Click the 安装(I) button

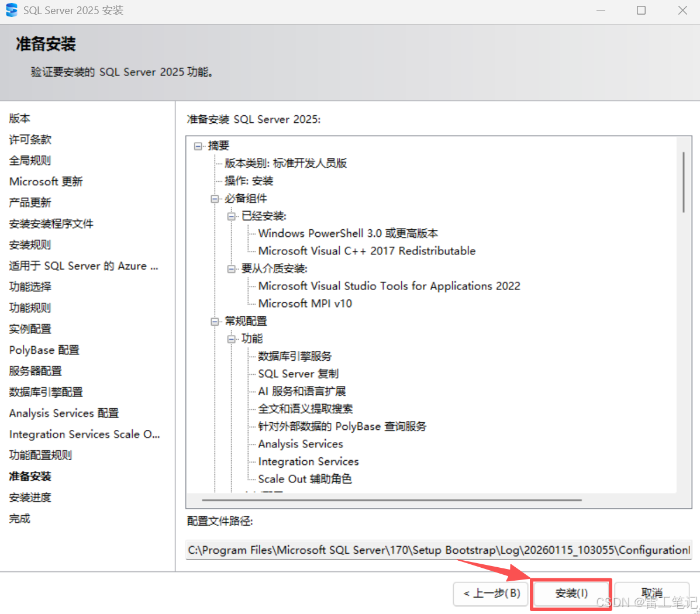tap(571, 593)
